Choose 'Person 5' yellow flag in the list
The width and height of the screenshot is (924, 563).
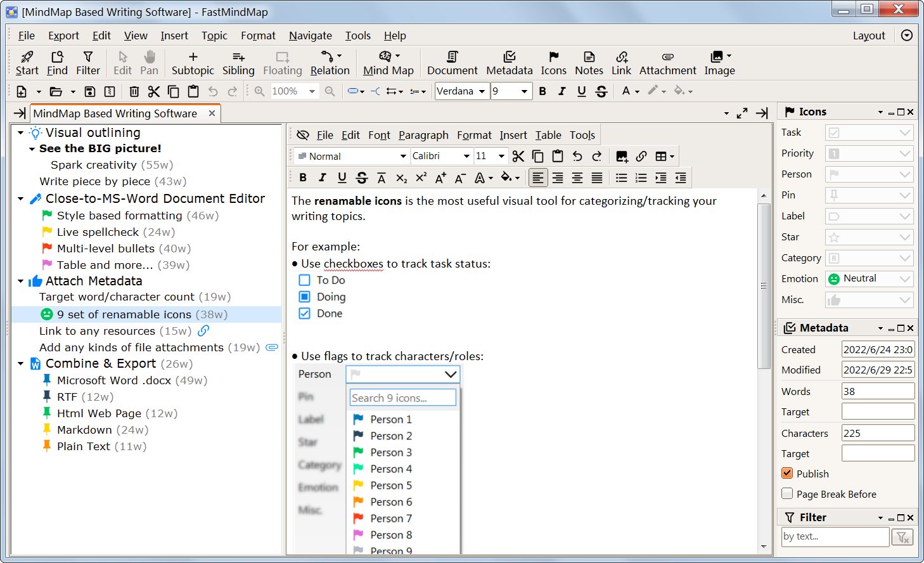[x=390, y=485]
